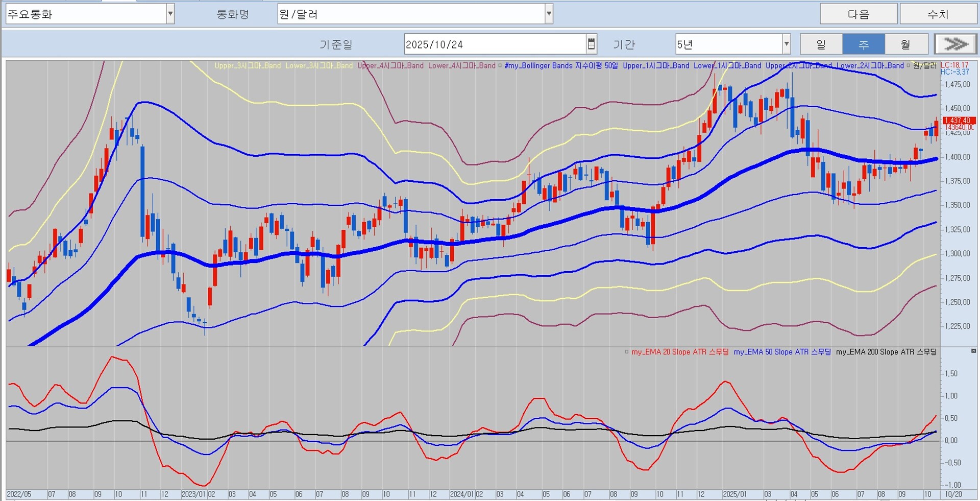Click the small square marker before my_EMA 20 Slope legend
The height and width of the screenshot is (501, 980).
tap(627, 351)
